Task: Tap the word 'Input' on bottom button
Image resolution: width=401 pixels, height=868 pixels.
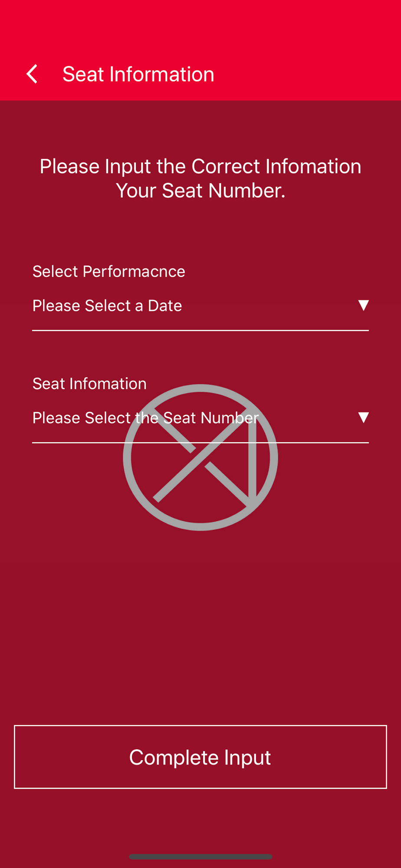Action: pos(247,758)
